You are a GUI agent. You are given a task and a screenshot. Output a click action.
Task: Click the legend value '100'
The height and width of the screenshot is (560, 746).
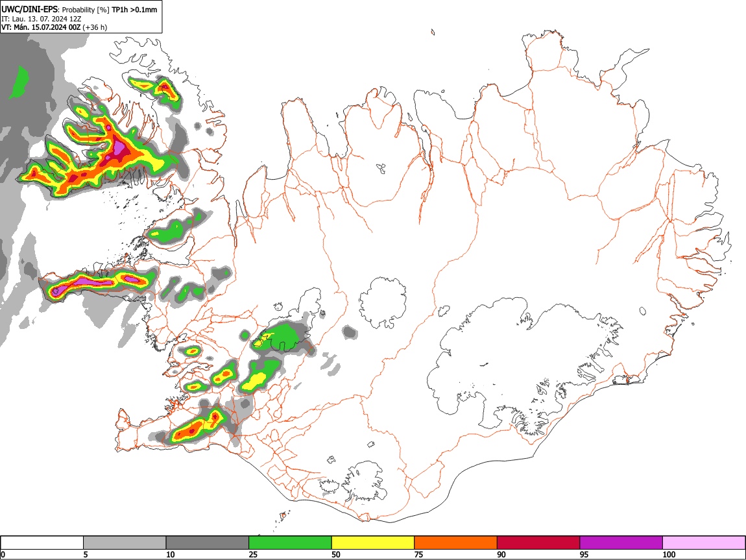pos(669,554)
